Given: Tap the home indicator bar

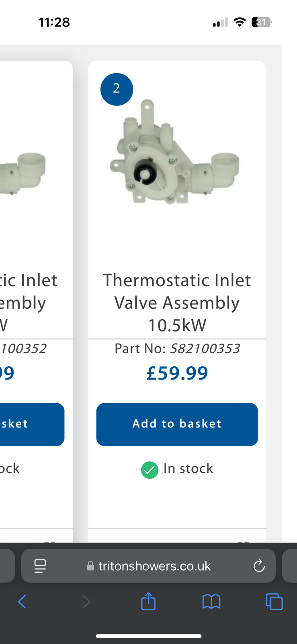Looking at the screenshot, I should click(148, 636).
